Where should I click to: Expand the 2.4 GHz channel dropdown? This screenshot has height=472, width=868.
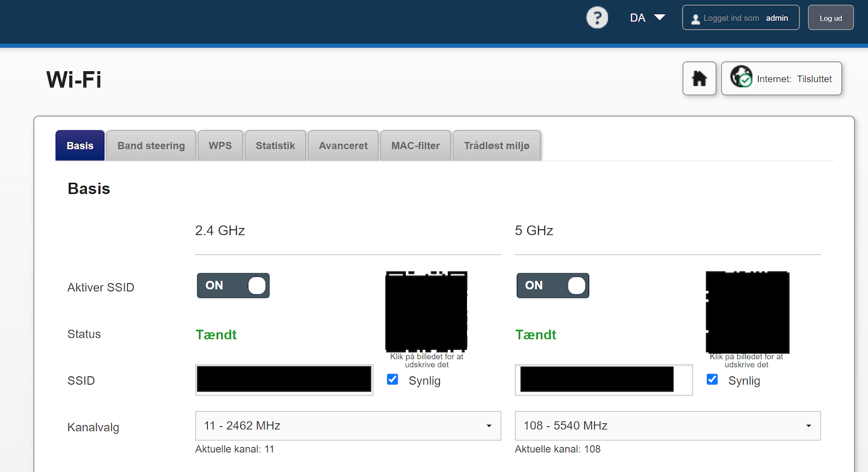(348, 426)
